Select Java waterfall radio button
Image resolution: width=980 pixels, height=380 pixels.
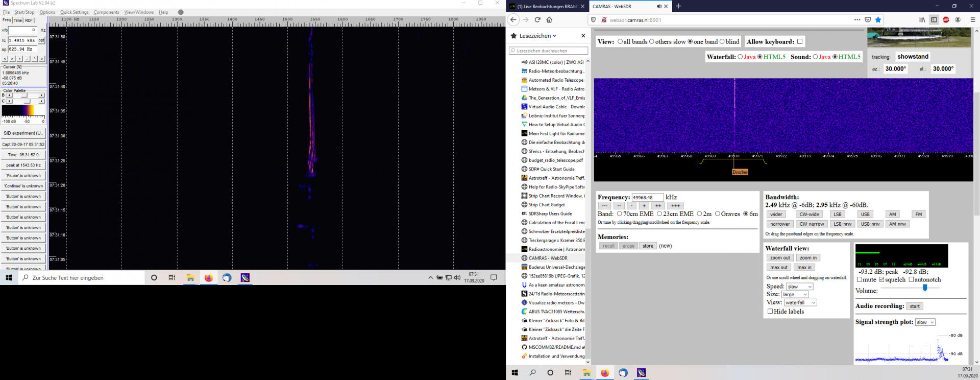click(740, 57)
